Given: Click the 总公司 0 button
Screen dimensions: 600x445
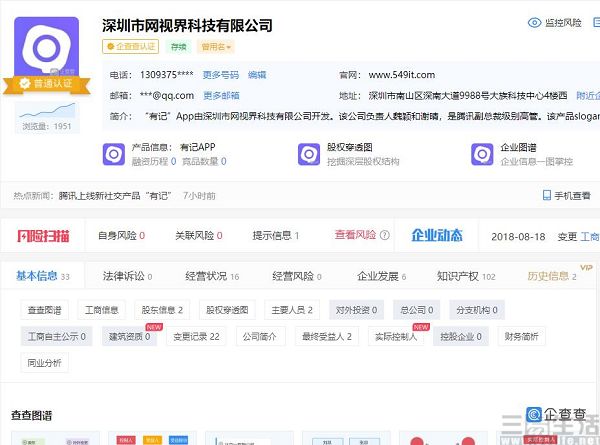Looking at the screenshot, I should tap(417, 310).
